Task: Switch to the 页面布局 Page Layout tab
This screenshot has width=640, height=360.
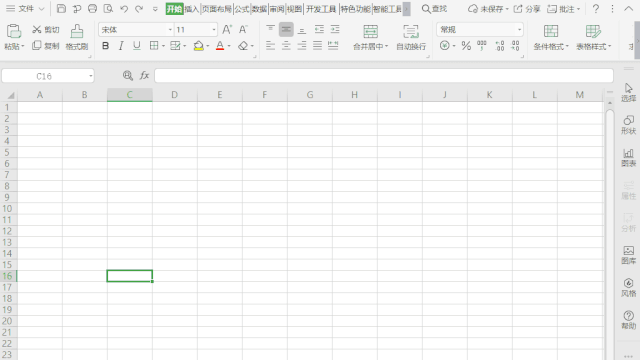Action: 217,9
